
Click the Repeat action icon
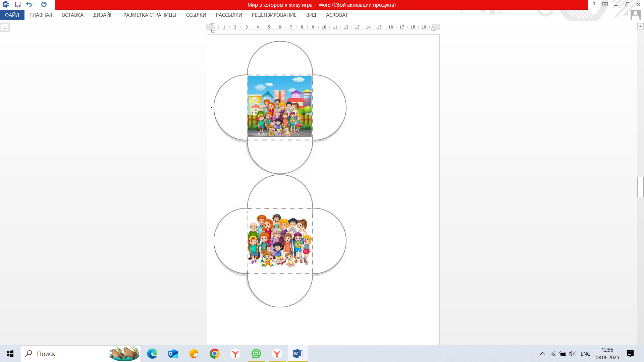click(x=44, y=5)
